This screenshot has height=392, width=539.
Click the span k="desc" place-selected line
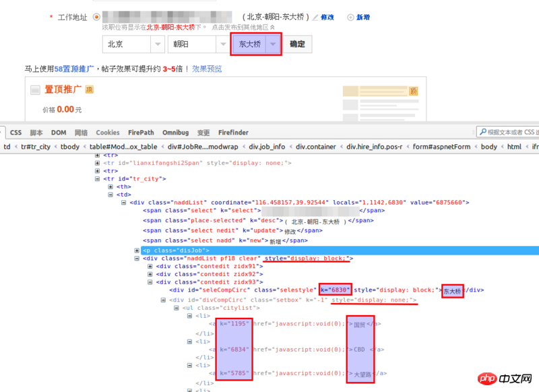pyautogui.click(x=258, y=220)
